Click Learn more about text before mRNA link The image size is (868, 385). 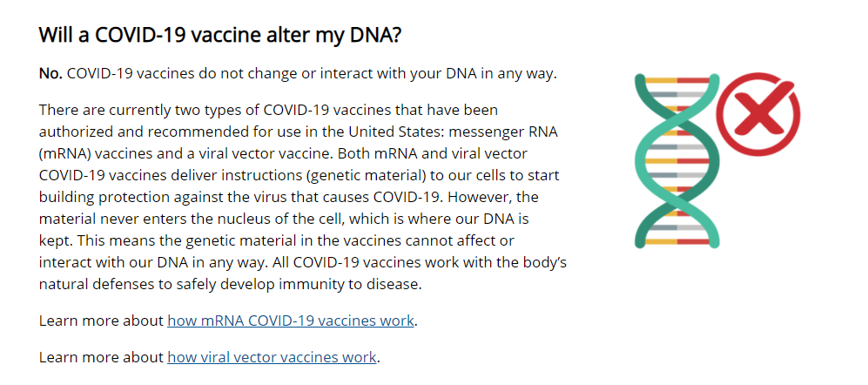click(101, 321)
